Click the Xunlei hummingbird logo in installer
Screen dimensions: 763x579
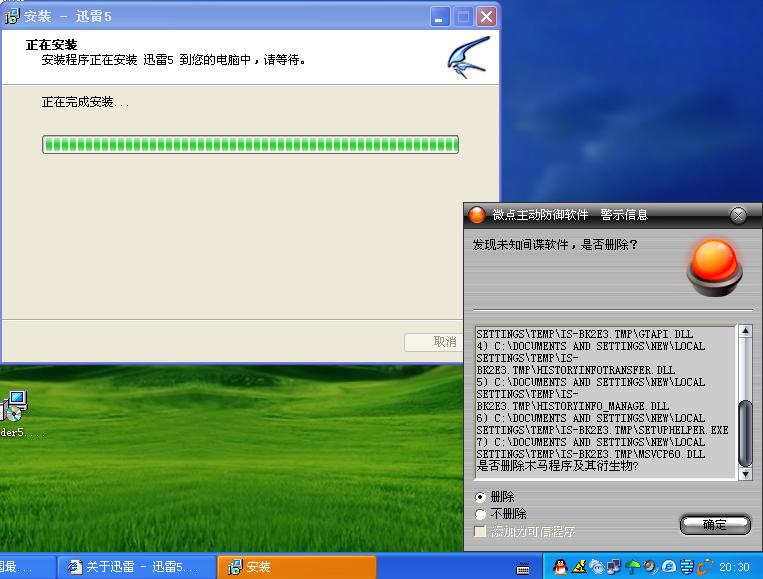click(x=468, y=57)
